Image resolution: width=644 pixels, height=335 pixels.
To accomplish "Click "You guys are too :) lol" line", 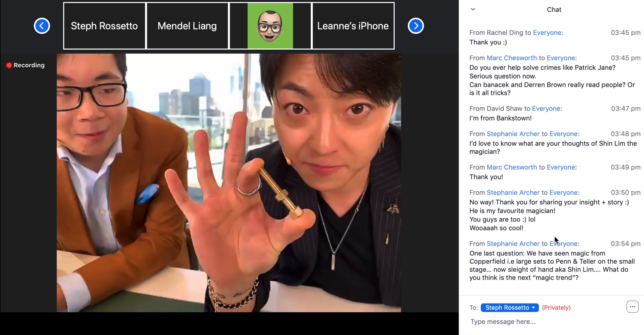I will [x=502, y=219].
